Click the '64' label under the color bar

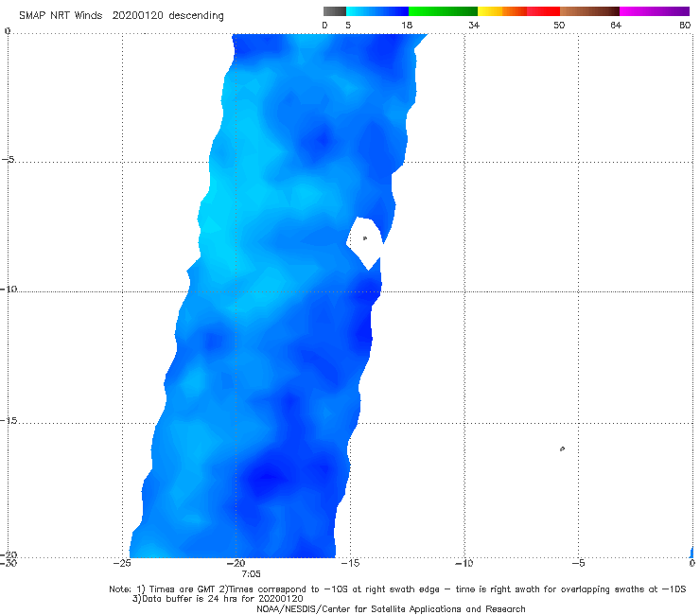point(616,26)
